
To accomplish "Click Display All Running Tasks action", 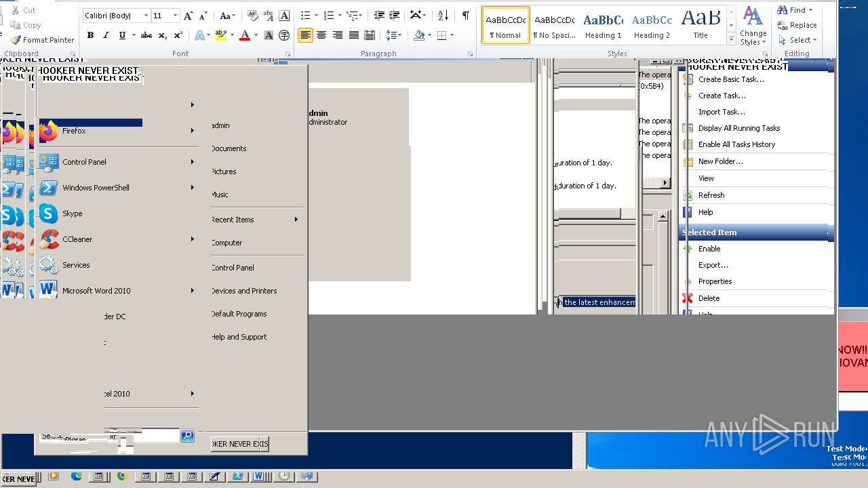I will (x=739, y=128).
